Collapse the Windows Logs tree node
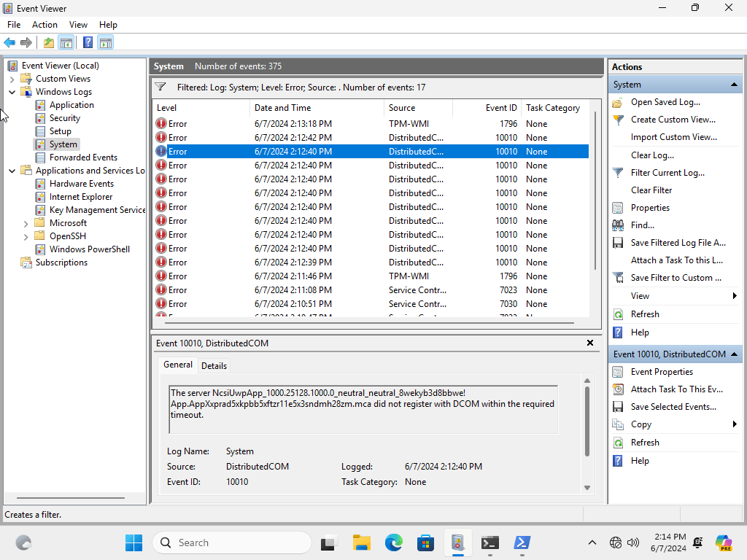This screenshot has width=747, height=560. pyautogui.click(x=12, y=92)
